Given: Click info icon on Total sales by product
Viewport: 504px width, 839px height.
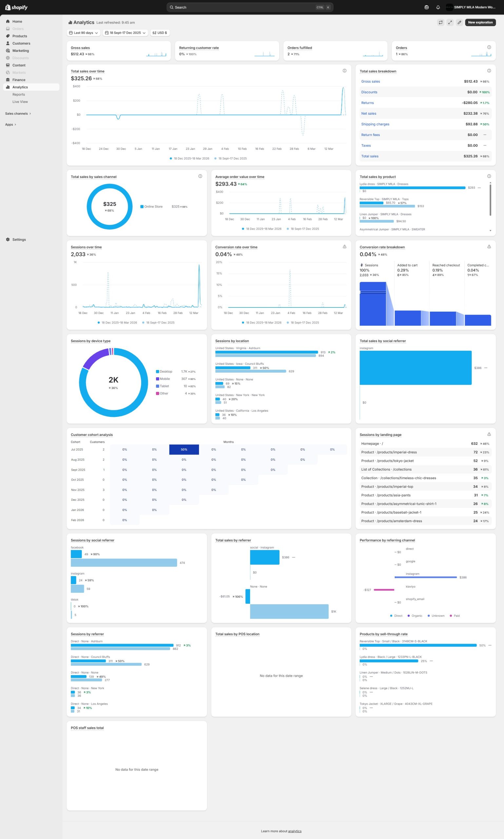Looking at the screenshot, I should pos(489,176).
